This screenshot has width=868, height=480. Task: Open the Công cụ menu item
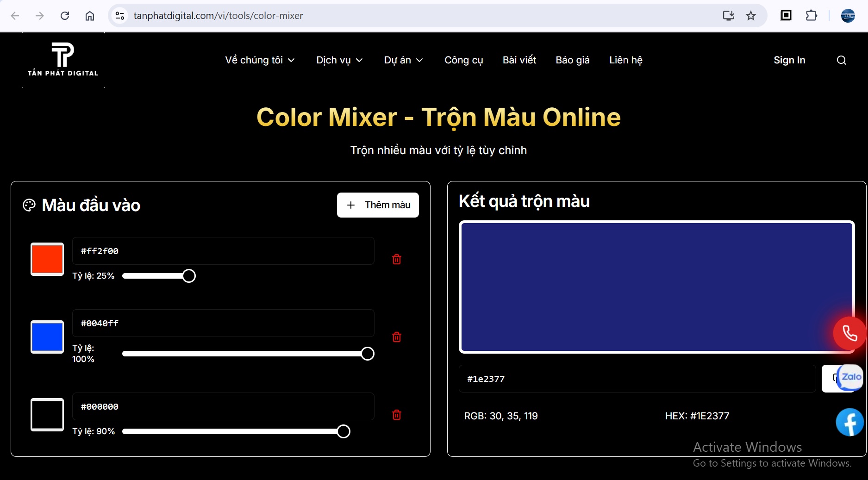tap(463, 60)
